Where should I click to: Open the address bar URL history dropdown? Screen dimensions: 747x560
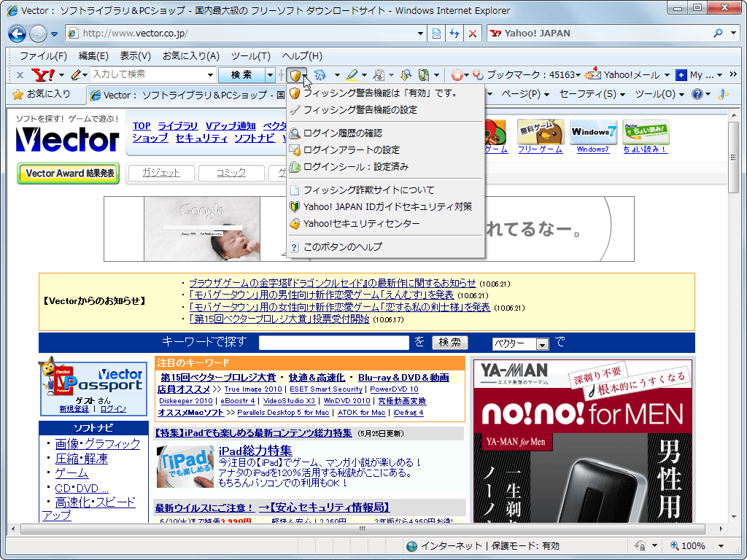420,34
